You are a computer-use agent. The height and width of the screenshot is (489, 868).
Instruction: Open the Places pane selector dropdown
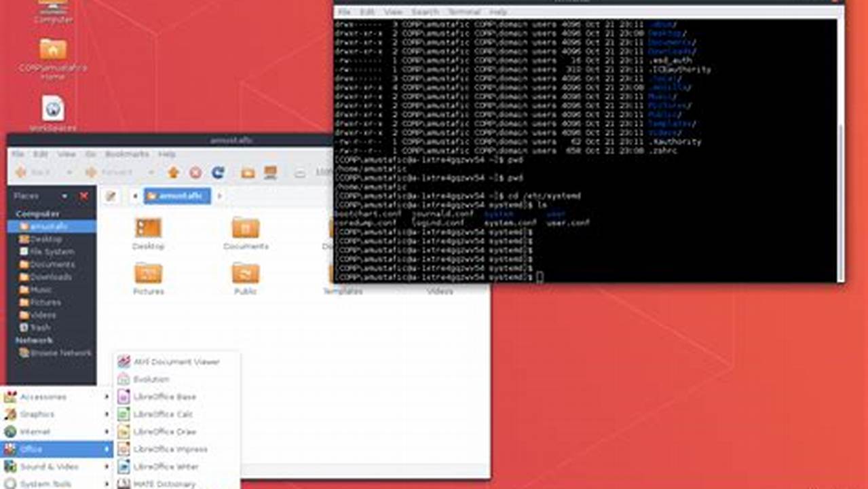tap(64, 196)
